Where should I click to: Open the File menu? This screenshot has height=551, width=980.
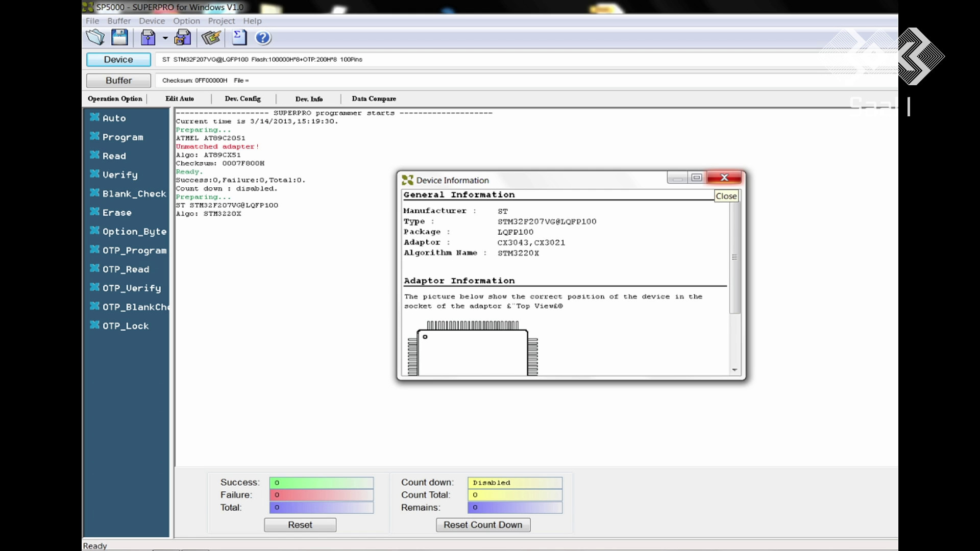92,21
